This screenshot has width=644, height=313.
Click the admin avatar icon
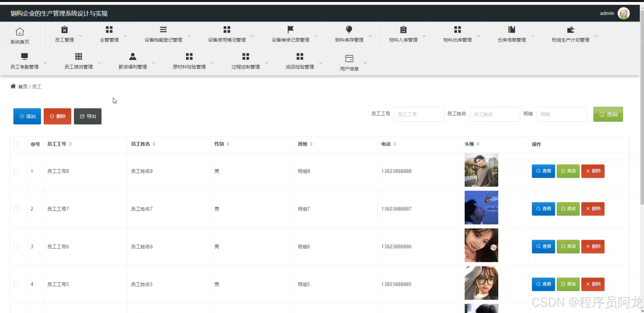(624, 13)
